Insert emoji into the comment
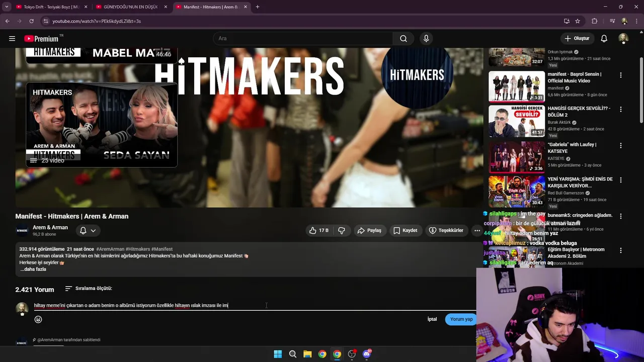 (38, 319)
